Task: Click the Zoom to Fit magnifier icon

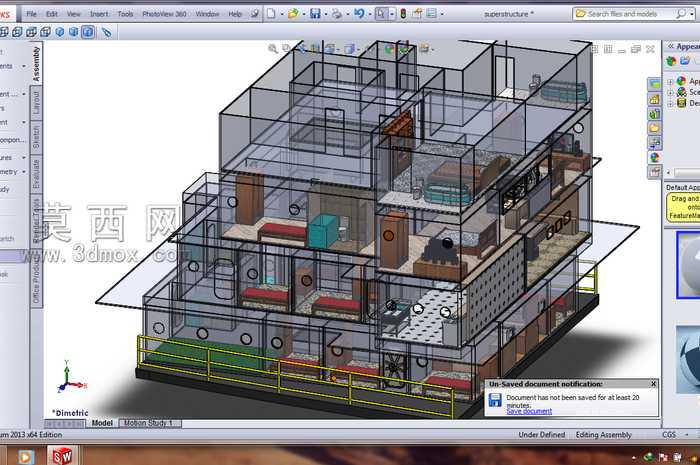Action: tap(272, 49)
